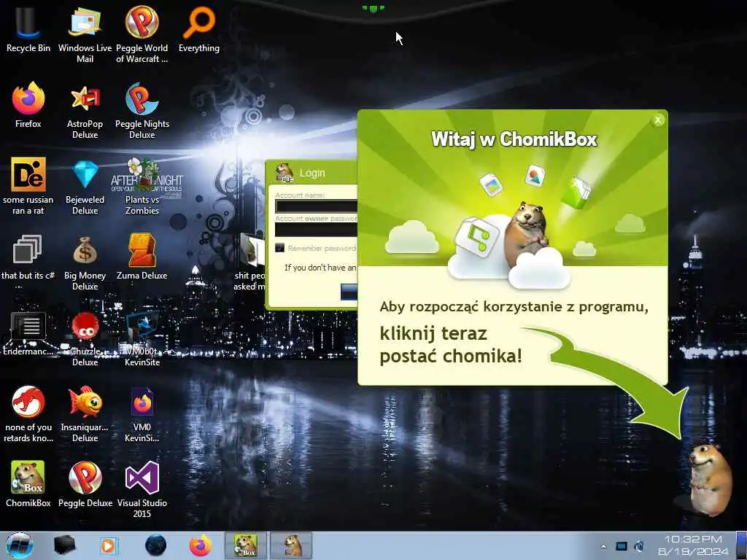Screen dimensions: 747x560
Task: Click the Account owner password field
Action: [317, 230]
